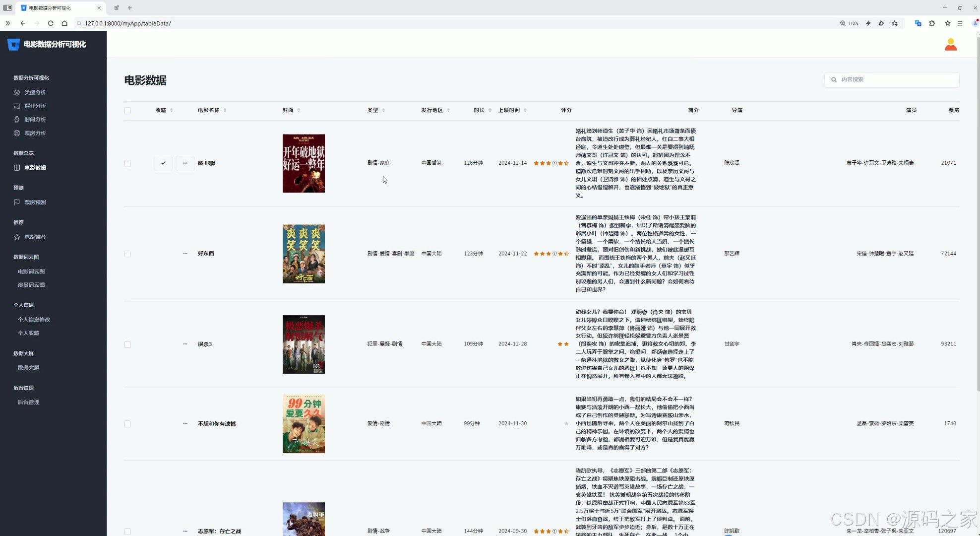
Task: Click the 时间分析 clock icon
Action: pos(17,120)
